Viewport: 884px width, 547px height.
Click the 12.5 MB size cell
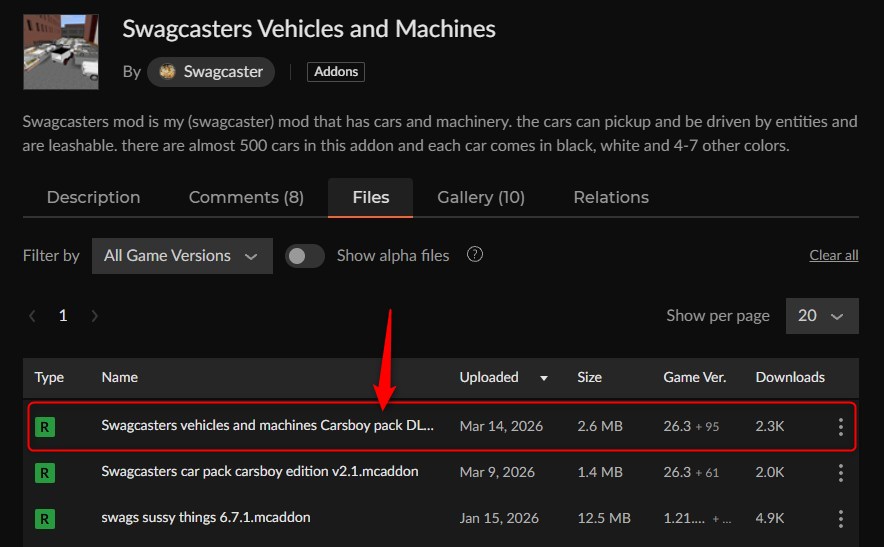604,518
